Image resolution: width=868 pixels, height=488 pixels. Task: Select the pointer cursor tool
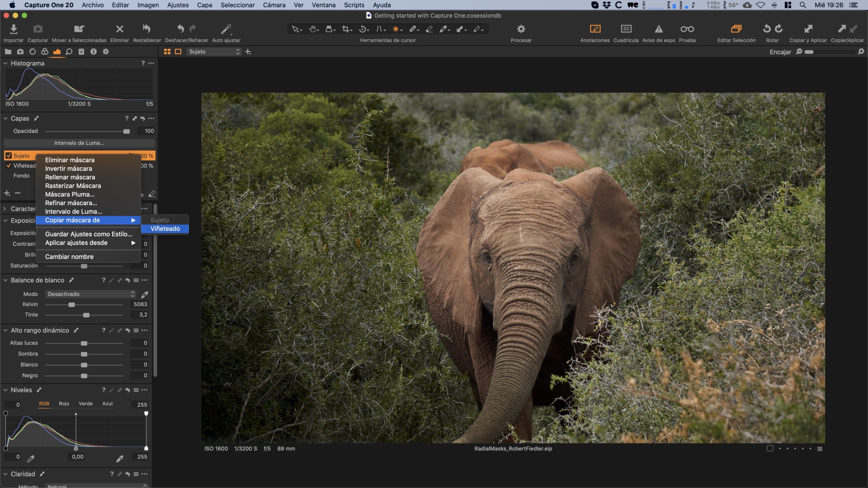[297, 29]
